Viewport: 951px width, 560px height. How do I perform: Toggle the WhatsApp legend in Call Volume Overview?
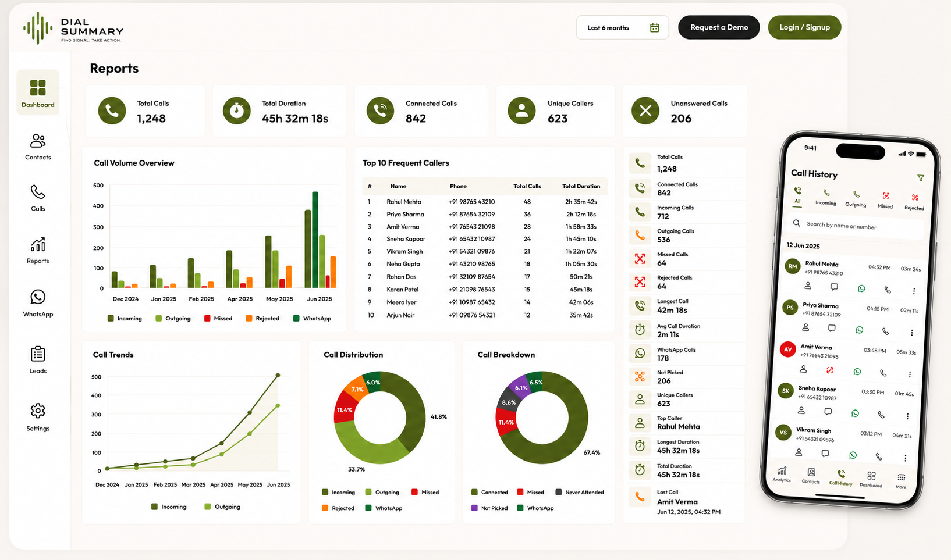[313, 318]
